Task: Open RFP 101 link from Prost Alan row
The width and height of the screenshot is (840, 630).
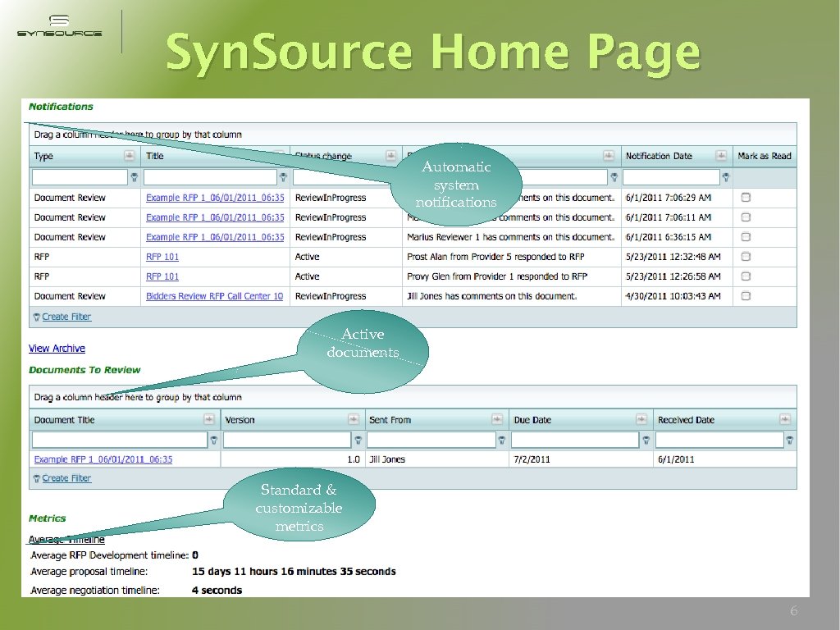Action: (x=162, y=257)
